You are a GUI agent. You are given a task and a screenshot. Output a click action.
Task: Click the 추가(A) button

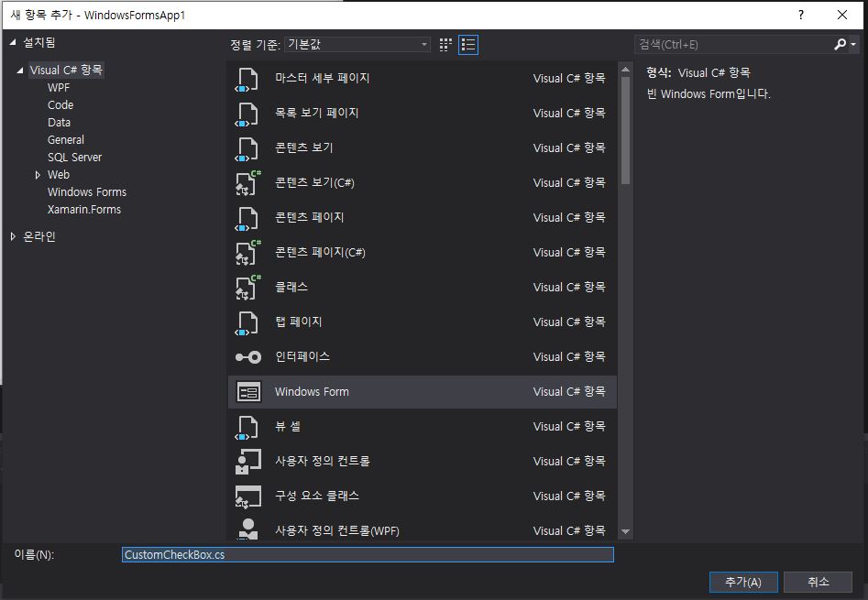click(x=743, y=582)
